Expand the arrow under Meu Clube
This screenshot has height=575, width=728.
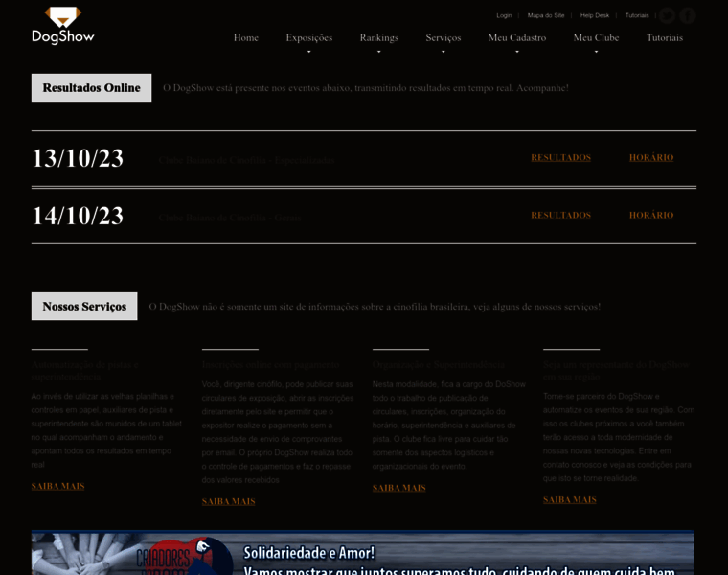(596, 52)
